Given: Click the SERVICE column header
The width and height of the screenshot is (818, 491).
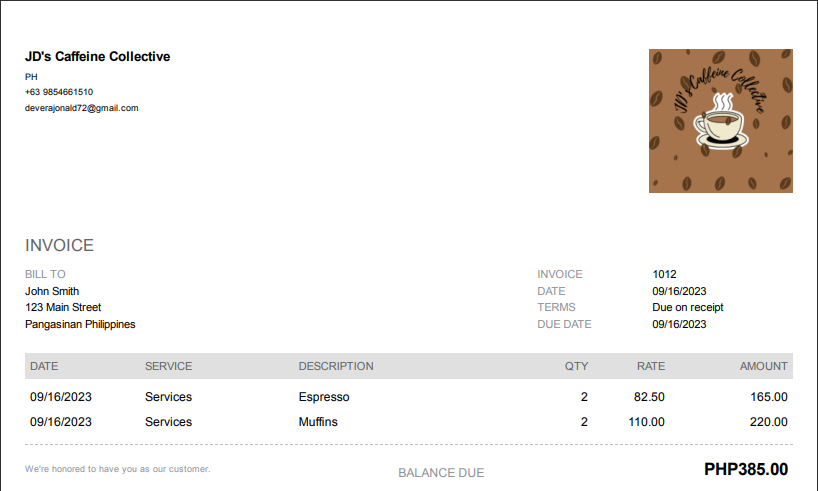Looking at the screenshot, I should pyautogui.click(x=168, y=366).
